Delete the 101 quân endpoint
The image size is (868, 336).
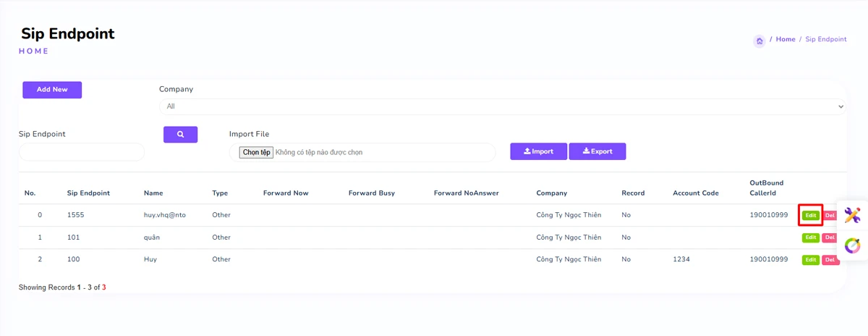830,238
